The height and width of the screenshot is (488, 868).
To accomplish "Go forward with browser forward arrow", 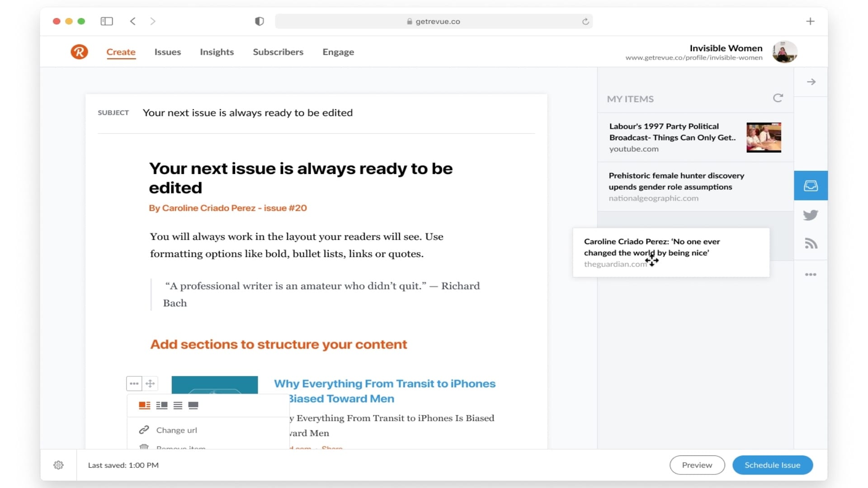I will click(153, 21).
